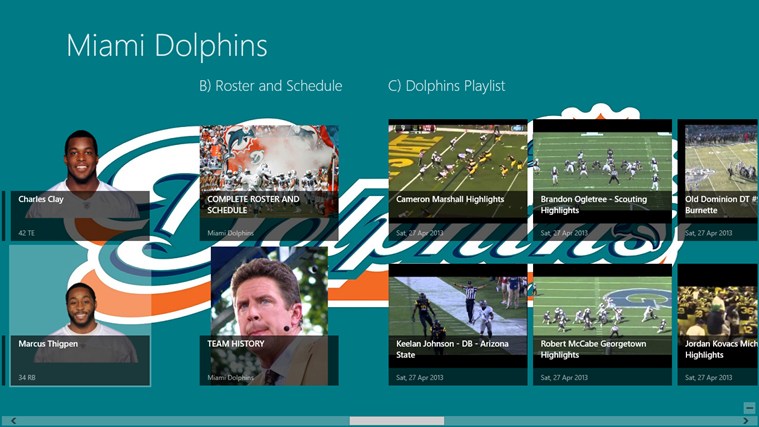Play Brandon Ogletree Scouting Highlights video
759x427 pixels.
602,180
